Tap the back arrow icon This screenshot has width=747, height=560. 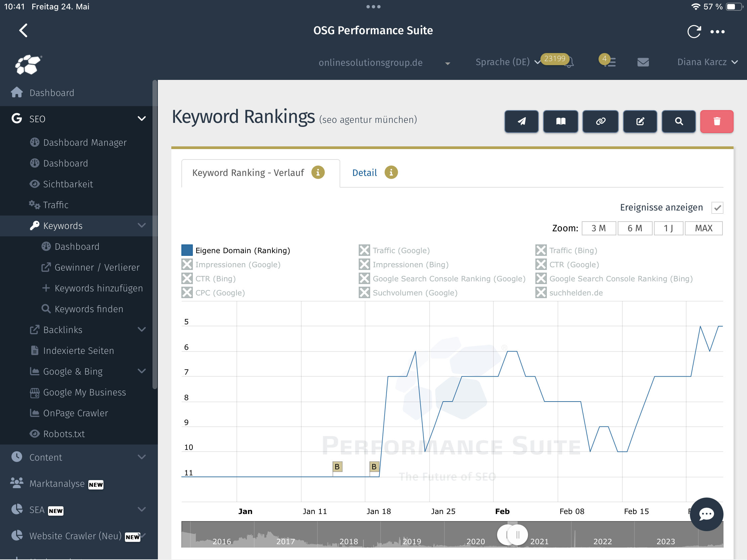pos(23,31)
